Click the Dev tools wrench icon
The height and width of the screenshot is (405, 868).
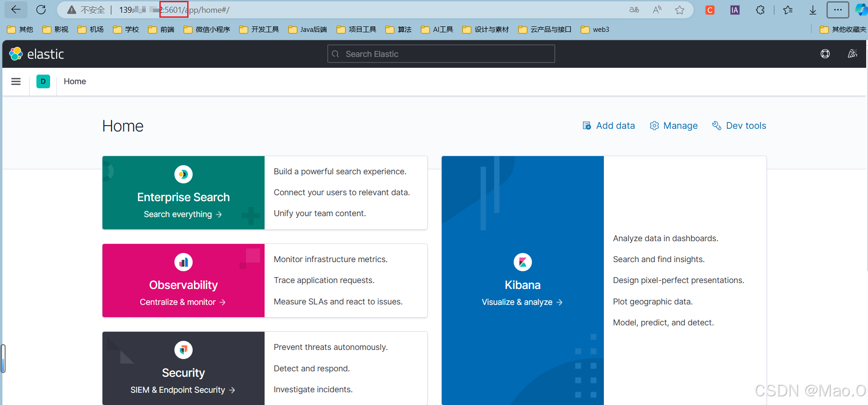pos(716,126)
